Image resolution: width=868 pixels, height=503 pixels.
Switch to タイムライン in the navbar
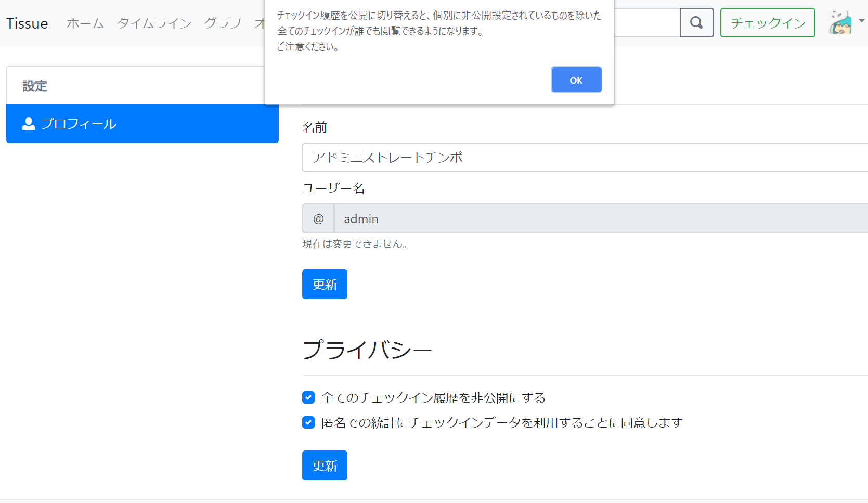coord(154,23)
